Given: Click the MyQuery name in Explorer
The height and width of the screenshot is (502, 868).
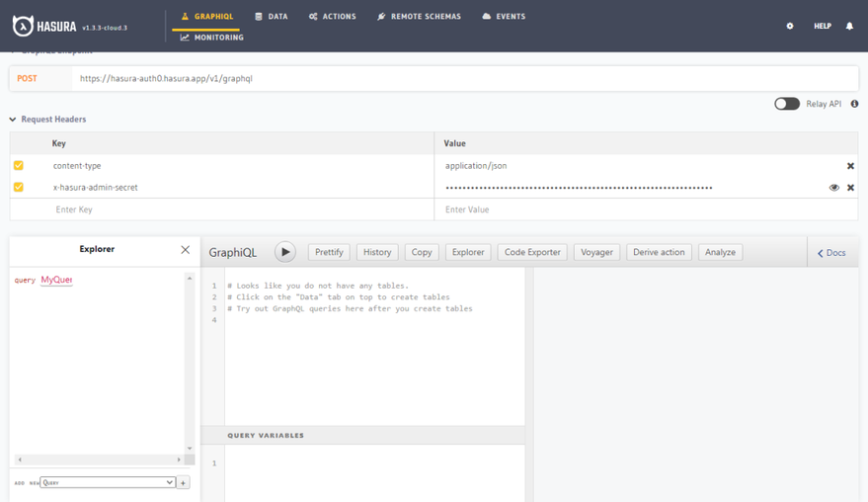Looking at the screenshot, I should click(x=56, y=280).
